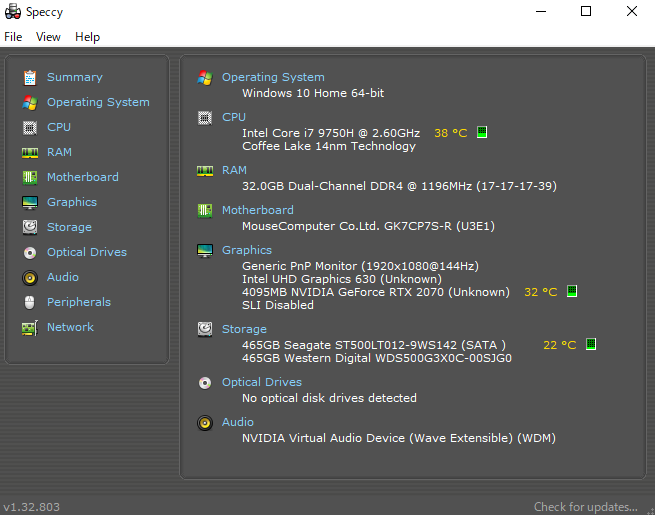Select Optical Drives in the sidebar
655x515 pixels.
[x=87, y=252]
